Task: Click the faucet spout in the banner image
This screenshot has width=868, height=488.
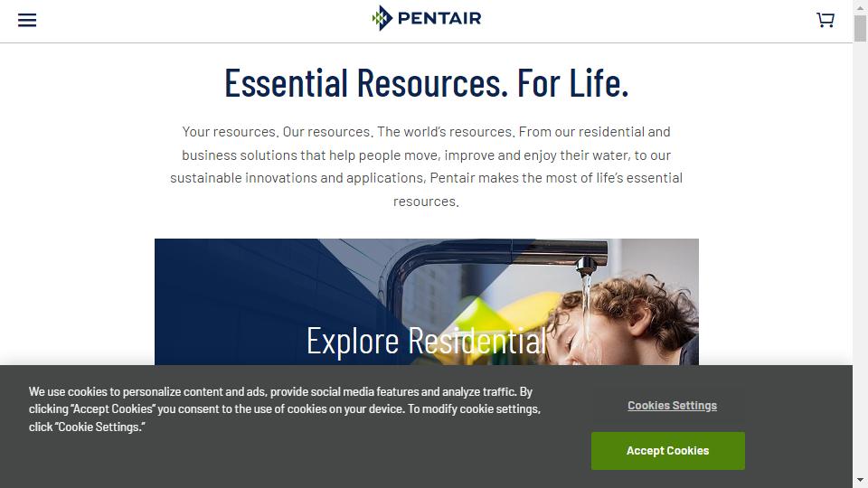Action: (x=587, y=265)
